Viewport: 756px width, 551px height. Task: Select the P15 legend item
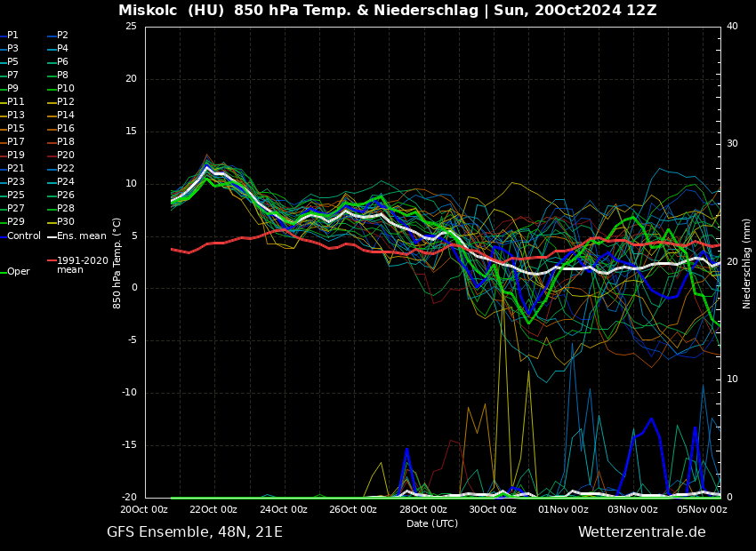(16, 129)
